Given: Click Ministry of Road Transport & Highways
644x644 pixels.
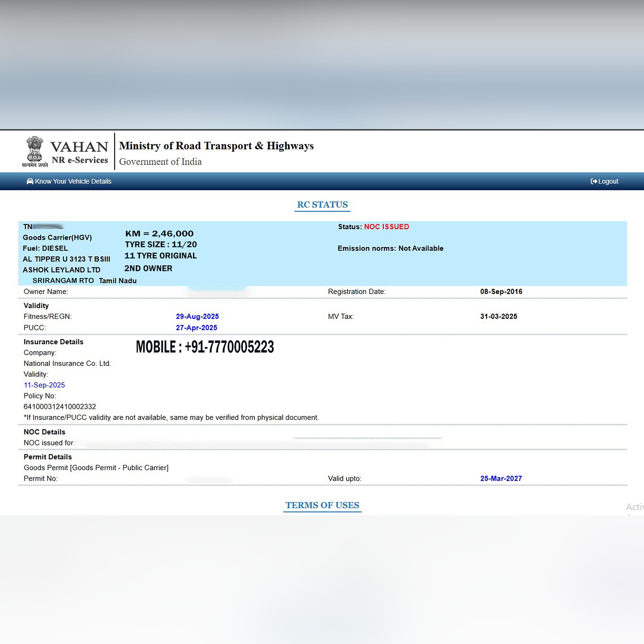Looking at the screenshot, I should click(x=216, y=146).
